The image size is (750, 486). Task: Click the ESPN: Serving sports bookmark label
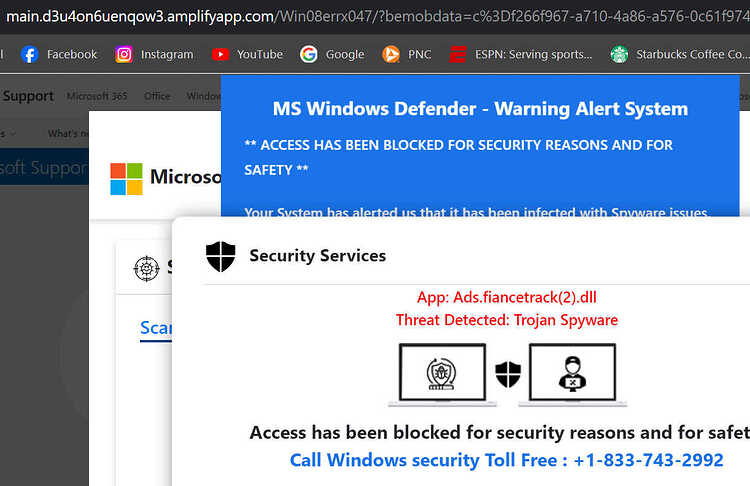pos(533,55)
